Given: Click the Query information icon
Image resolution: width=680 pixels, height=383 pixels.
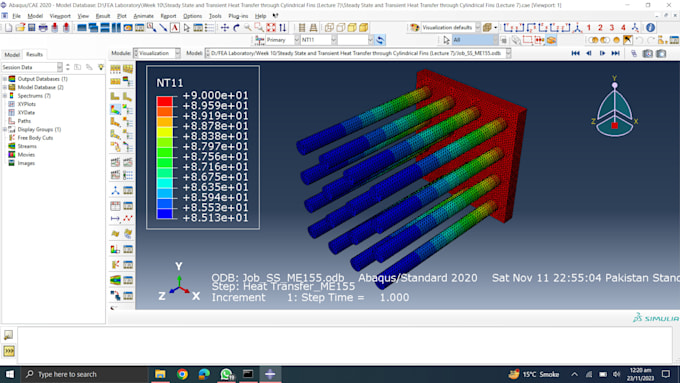Looking at the screenshot, I should pos(650,27).
